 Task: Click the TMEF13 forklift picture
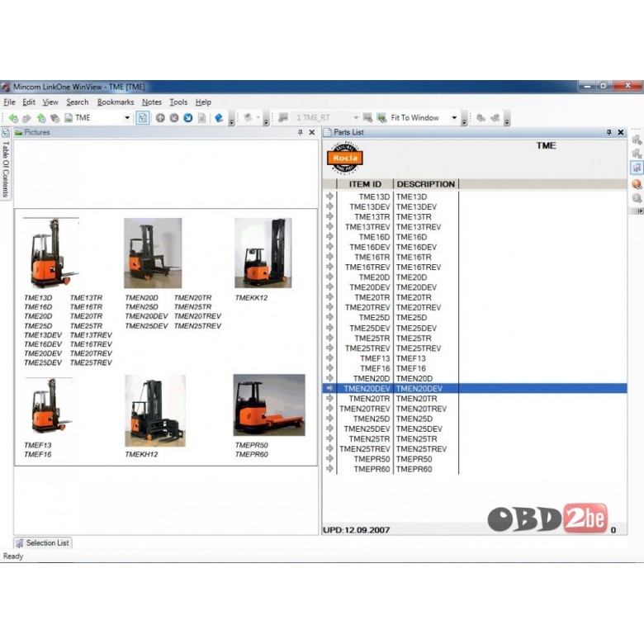click(x=50, y=405)
